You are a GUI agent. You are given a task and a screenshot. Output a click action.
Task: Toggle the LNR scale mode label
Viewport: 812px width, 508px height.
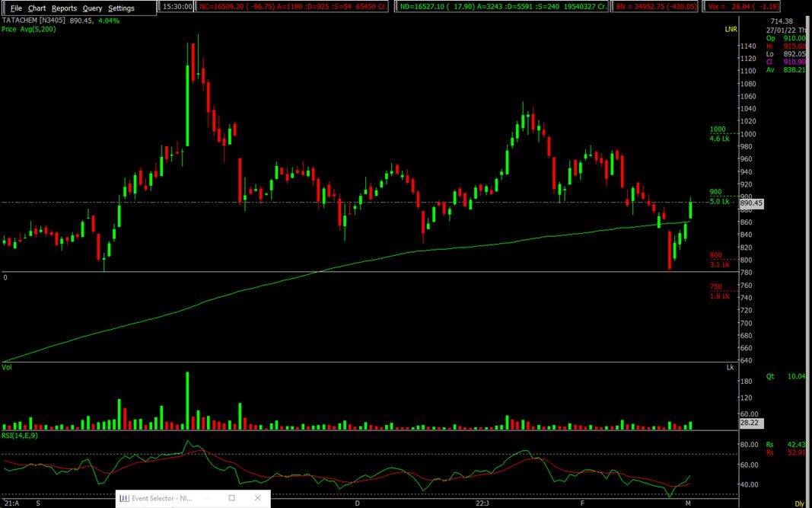731,28
